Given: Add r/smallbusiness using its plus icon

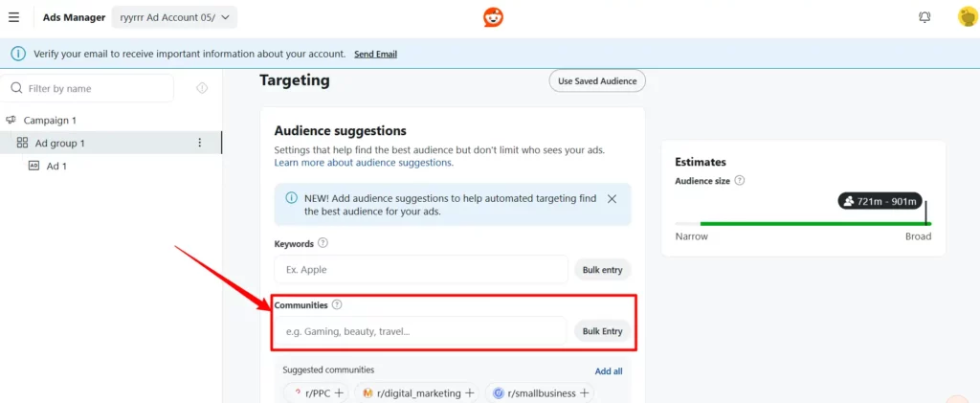Looking at the screenshot, I should click(585, 393).
